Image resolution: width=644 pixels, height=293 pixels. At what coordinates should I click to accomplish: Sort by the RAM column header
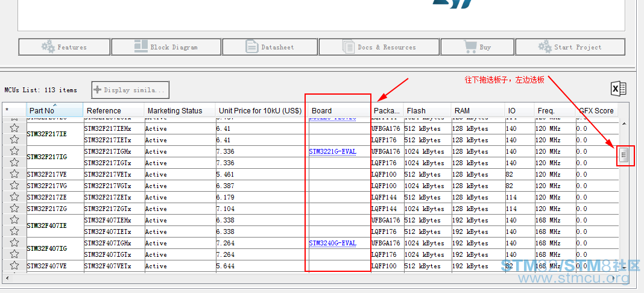478,110
